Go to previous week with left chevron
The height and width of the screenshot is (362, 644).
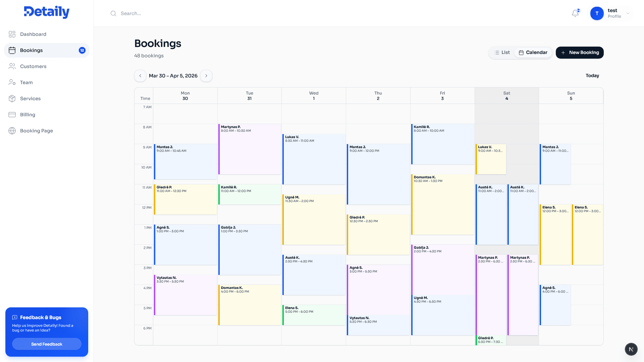tap(140, 76)
